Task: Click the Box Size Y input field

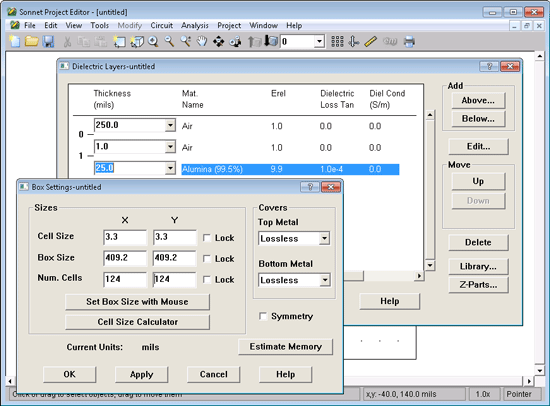Action: pos(175,258)
